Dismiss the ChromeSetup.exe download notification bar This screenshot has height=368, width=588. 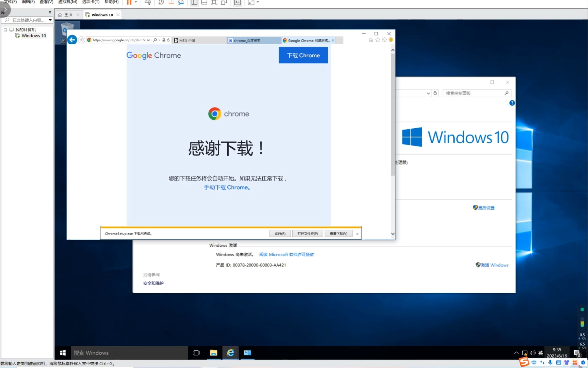357,234
